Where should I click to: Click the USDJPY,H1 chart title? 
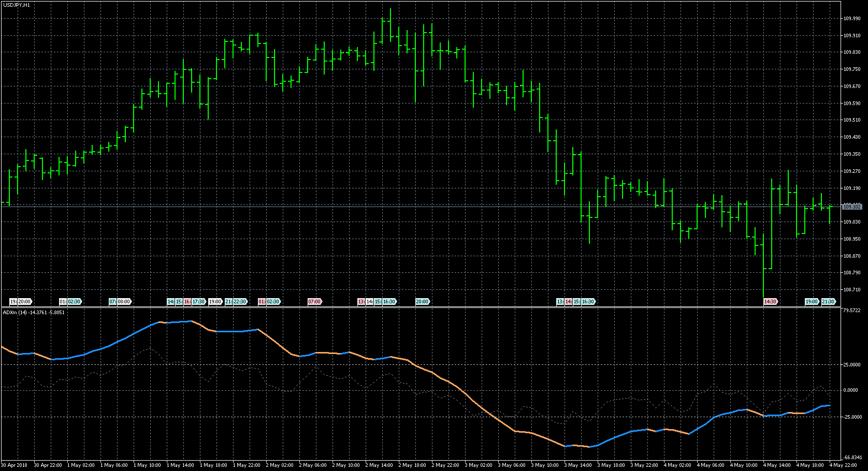(17, 5)
